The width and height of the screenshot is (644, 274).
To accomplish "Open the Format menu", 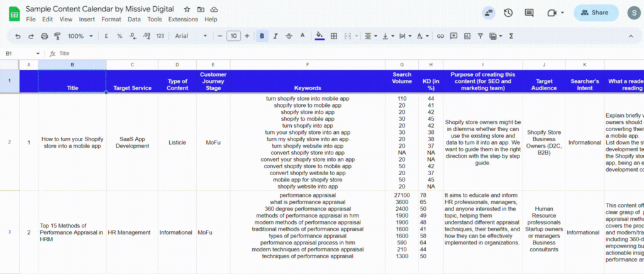I will click(111, 20).
